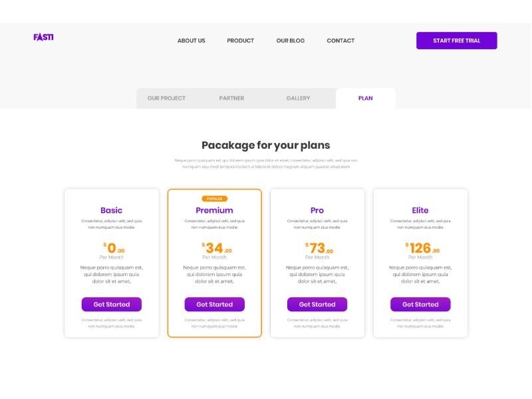Image resolution: width=532 pixels, height=399 pixels.
Task: Select the Basic plan title
Action: 111,210
